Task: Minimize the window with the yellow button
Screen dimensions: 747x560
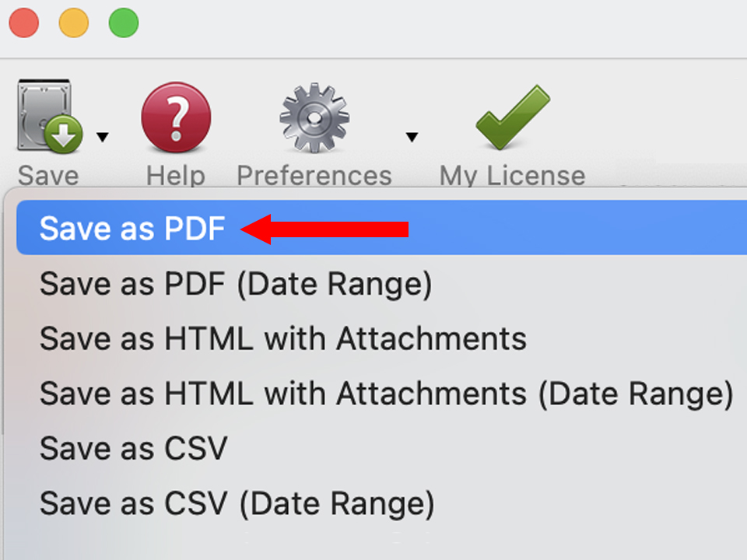Action: click(72, 24)
